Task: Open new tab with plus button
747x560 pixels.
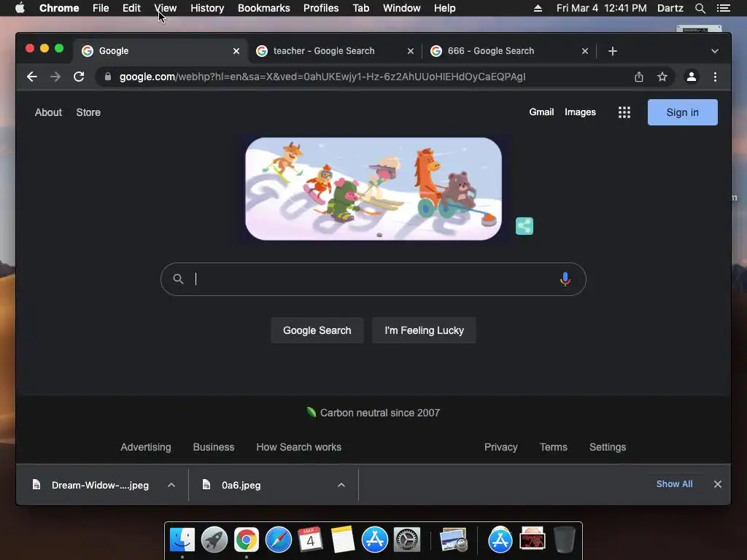Action: click(x=613, y=51)
